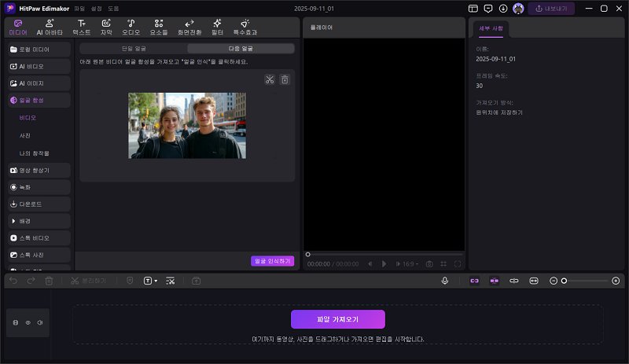The width and height of the screenshot is (629, 364).
Task: Click the undo arrow in timeline toolbar
Action: pyautogui.click(x=13, y=281)
